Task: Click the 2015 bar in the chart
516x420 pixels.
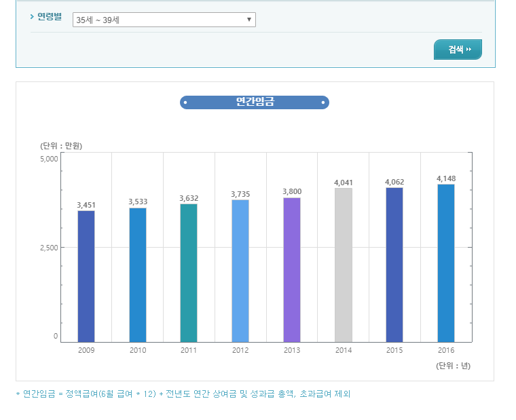Action: coord(394,265)
